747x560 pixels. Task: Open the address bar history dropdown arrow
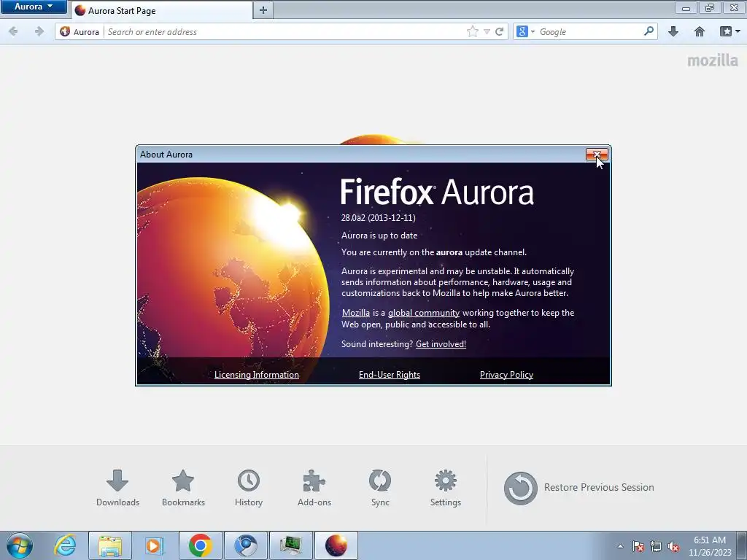pyautogui.click(x=487, y=32)
